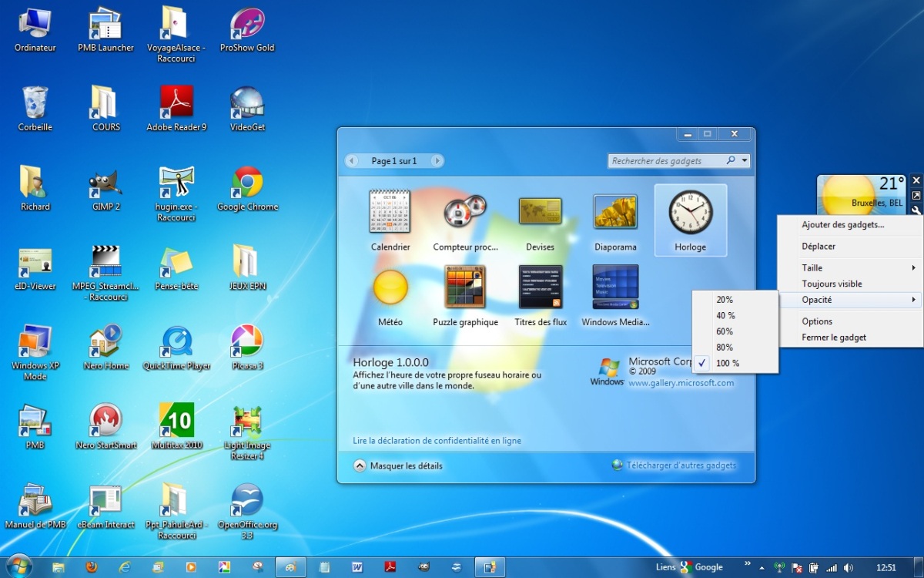
Task: Click the 12:51 taskbar clock
Action: 886,567
